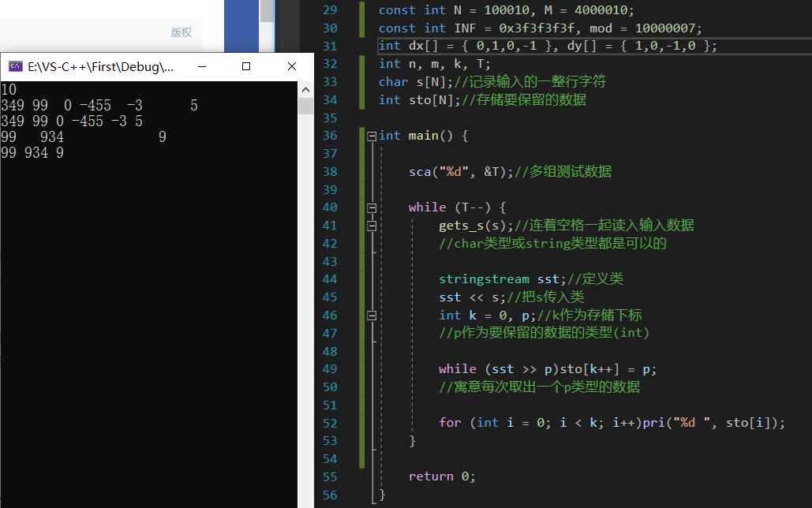This screenshot has width=812, height=508.
Task: Collapse the fold marker beside int k = 0 line
Action: tap(372, 316)
